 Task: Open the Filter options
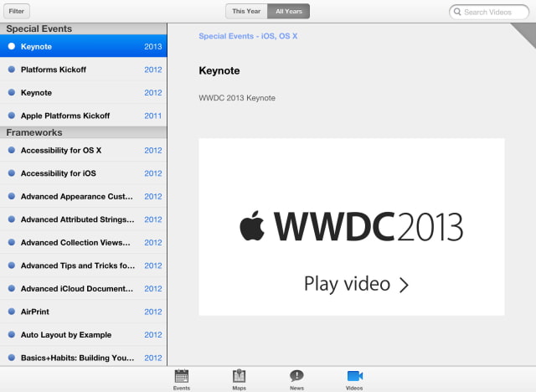tap(17, 12)
